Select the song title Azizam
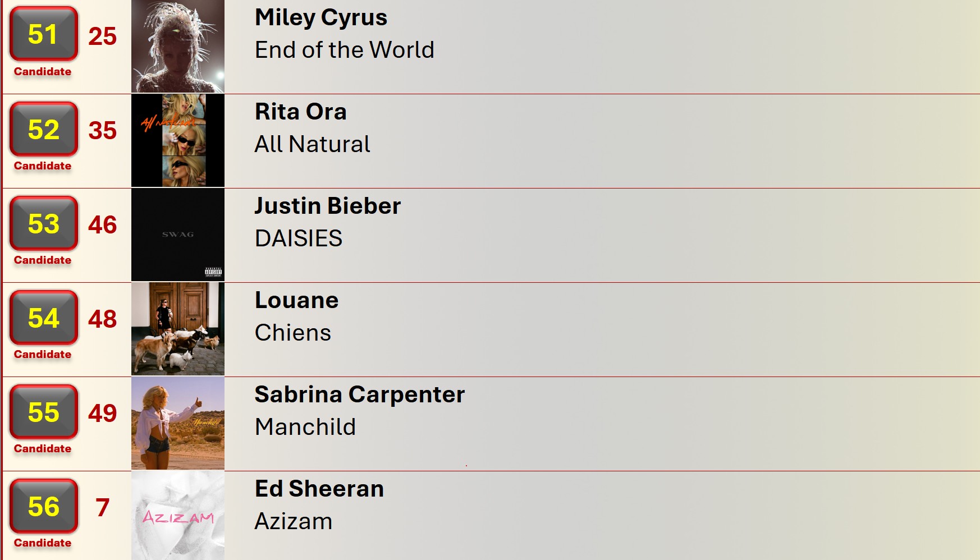This screenshot has width=980, height=560. 293,521
